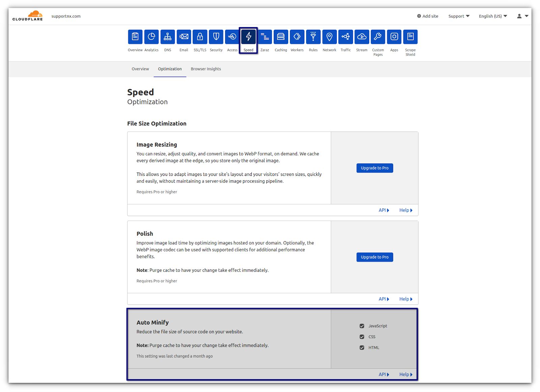
Task: Open the Zaraz icon
Action: [x=265, y=36]
